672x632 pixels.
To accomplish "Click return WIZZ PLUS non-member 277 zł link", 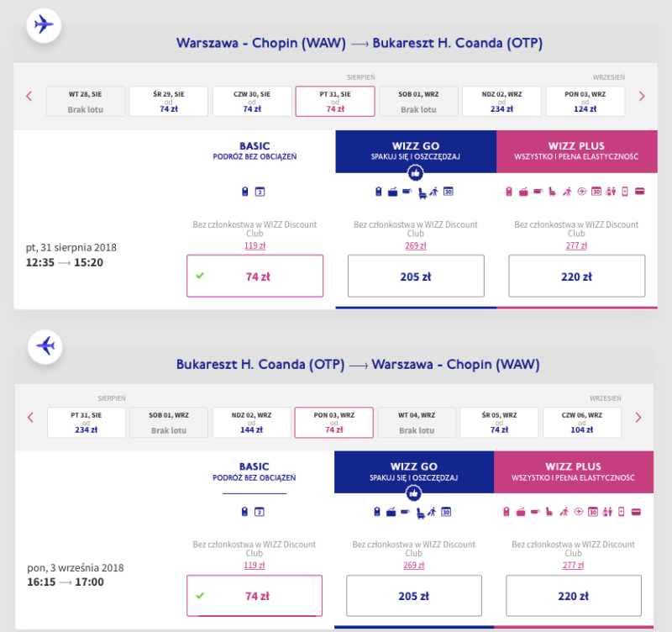I will (573, 565).
